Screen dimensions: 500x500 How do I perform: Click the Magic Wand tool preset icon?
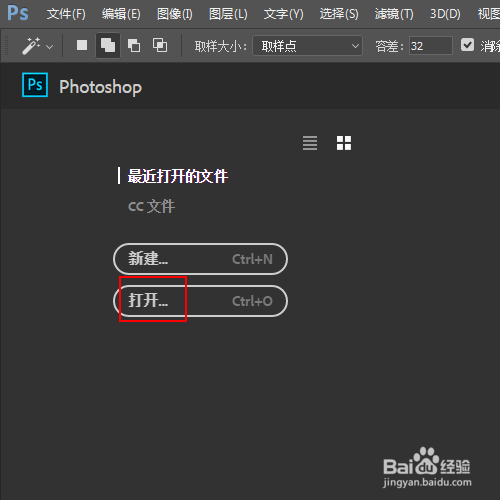click(x=31, y=46)
